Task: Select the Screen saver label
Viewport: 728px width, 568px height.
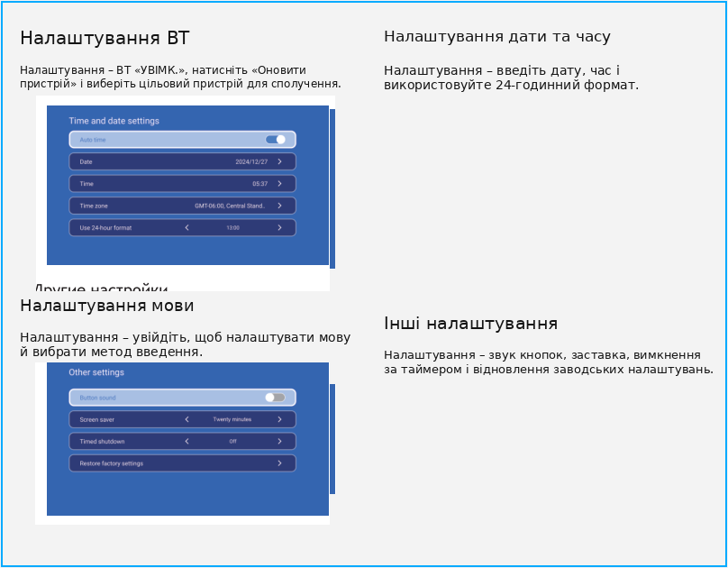Action: click(x=97, y=420)
